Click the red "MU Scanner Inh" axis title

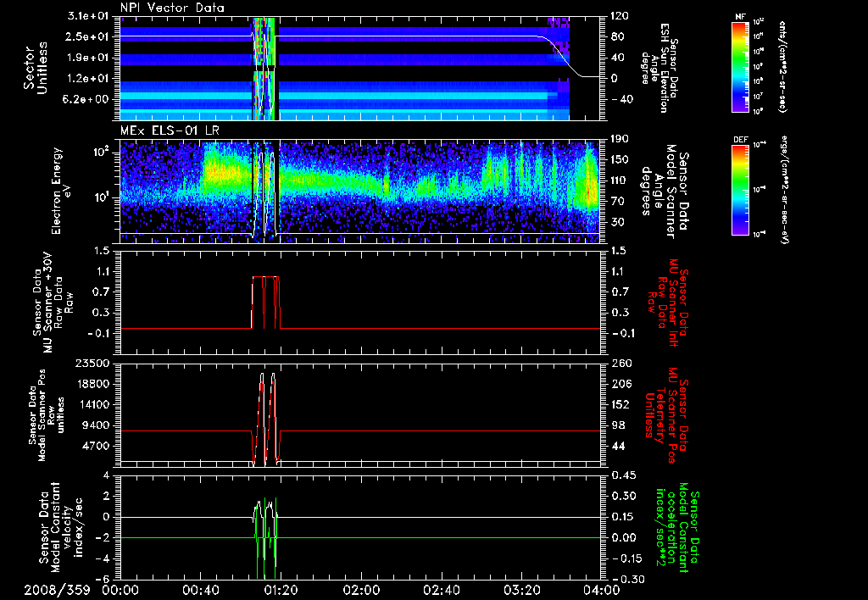pos(668,303)
